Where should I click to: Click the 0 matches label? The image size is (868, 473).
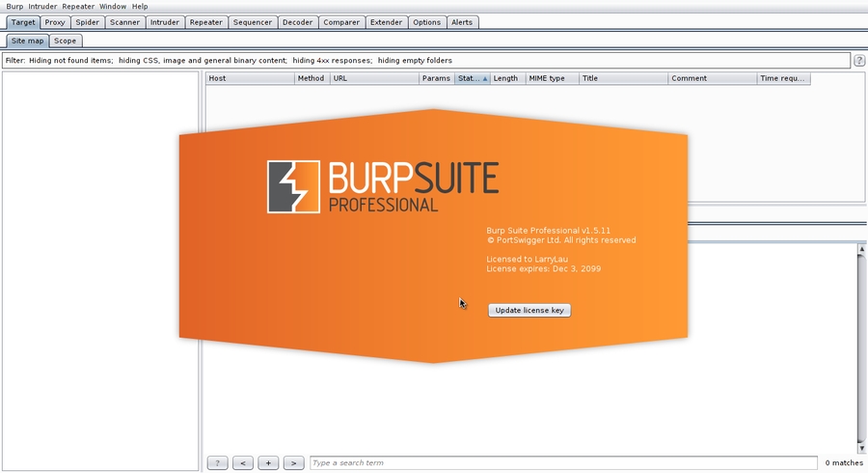point(844,463)
